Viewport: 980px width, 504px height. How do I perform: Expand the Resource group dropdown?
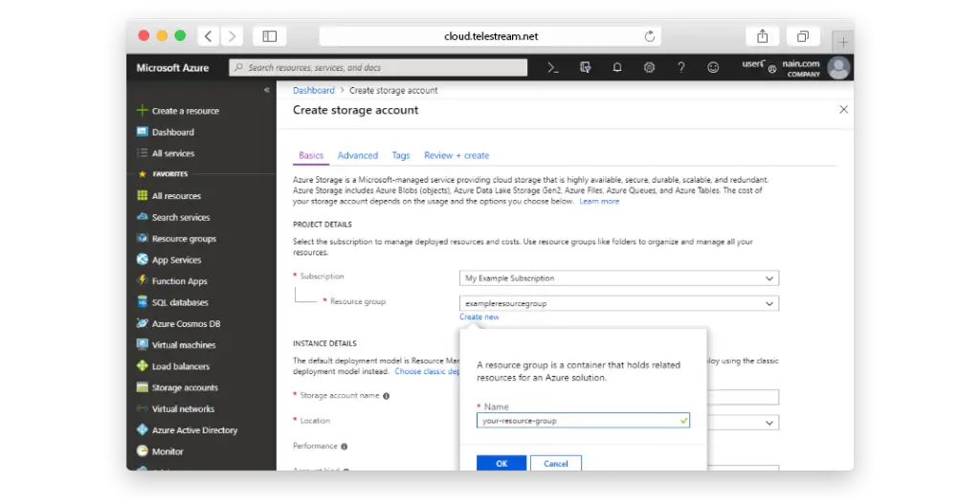[618, 303]
